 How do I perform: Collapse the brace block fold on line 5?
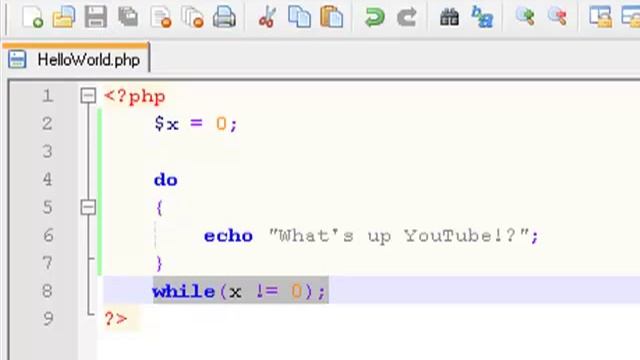(88, 207)
